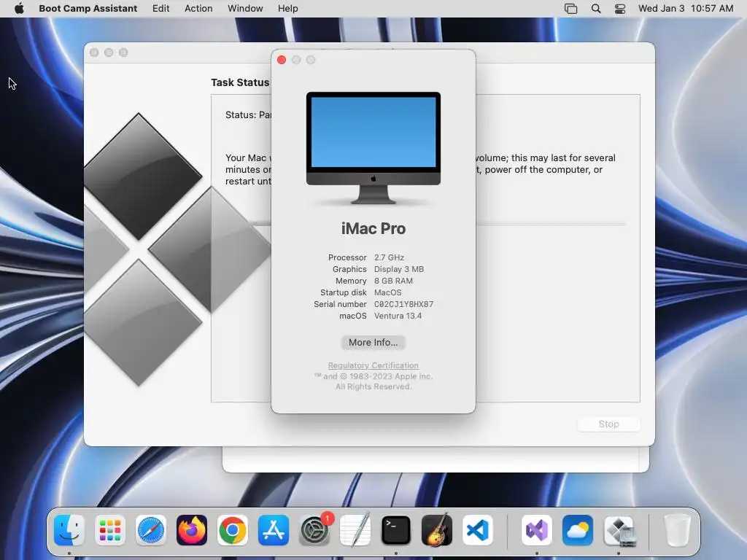Open the Window menu
The image size is (747, 560).
click(245, 8)
